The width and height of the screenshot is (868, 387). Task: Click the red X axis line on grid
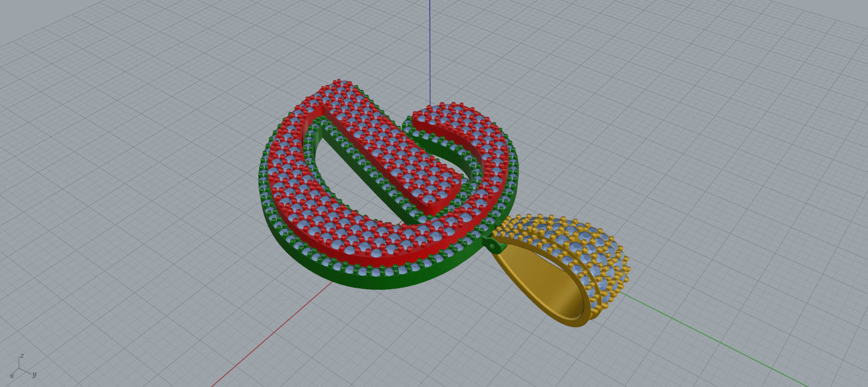pyautogui.click(x=271, y=334)
